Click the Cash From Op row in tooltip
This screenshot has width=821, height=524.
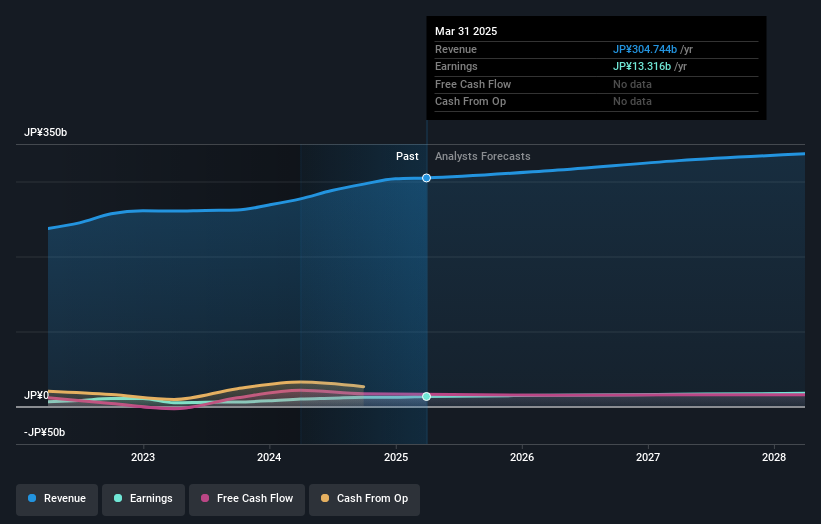[x=596, y=102]
